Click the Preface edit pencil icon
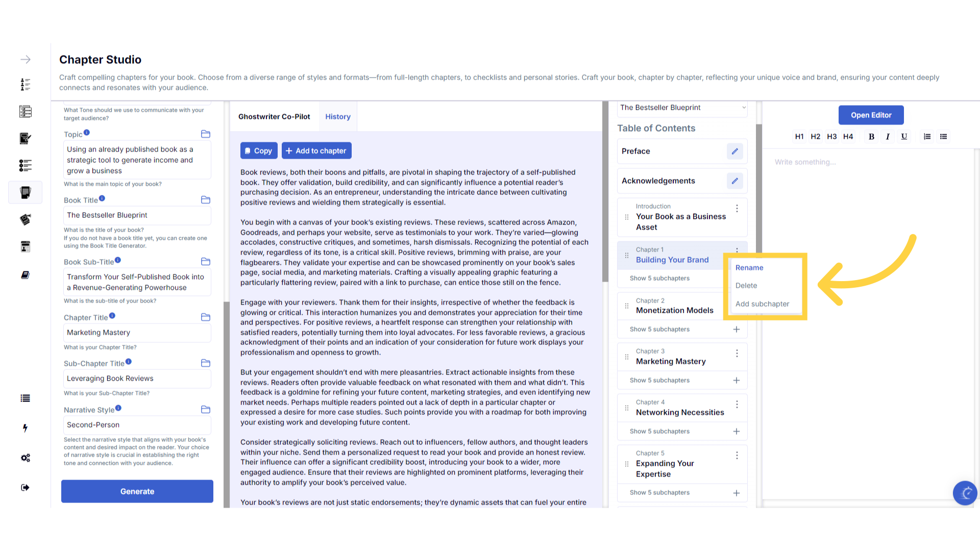Screen dimensions: 980x551 pos(734,152)
